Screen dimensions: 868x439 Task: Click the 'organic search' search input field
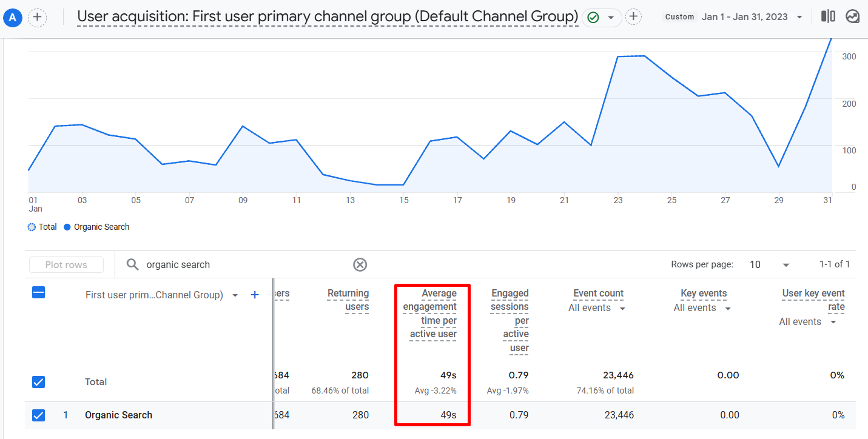(x=243, y=264)
